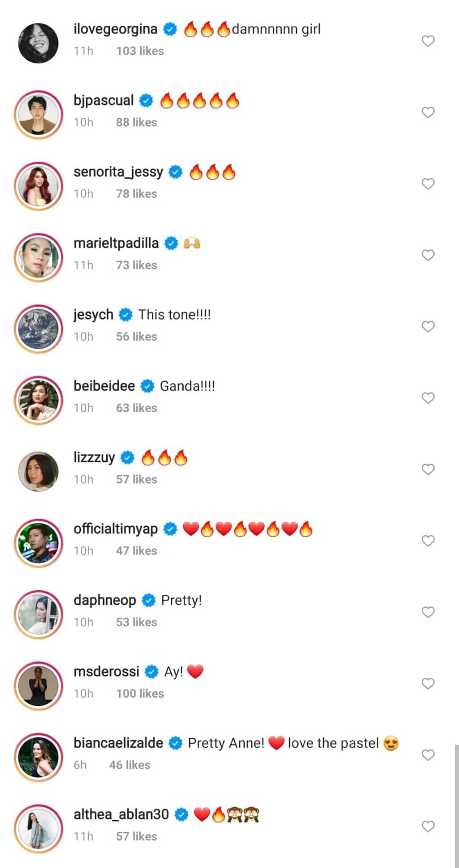Tap the officialtimyap username
Image resolution: width=459 pixels, height=868 pixels.
116,529
